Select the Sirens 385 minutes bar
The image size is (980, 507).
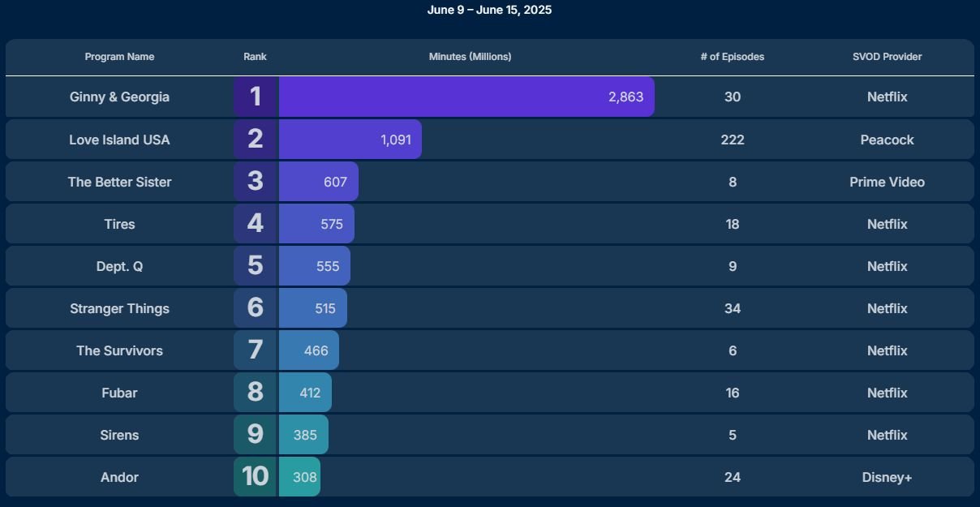[303, 434]
